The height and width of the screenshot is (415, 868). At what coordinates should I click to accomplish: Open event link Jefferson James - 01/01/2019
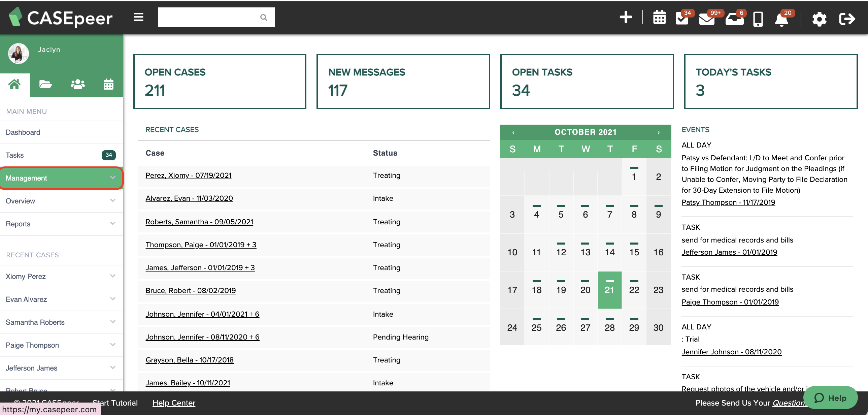[729, 253]
